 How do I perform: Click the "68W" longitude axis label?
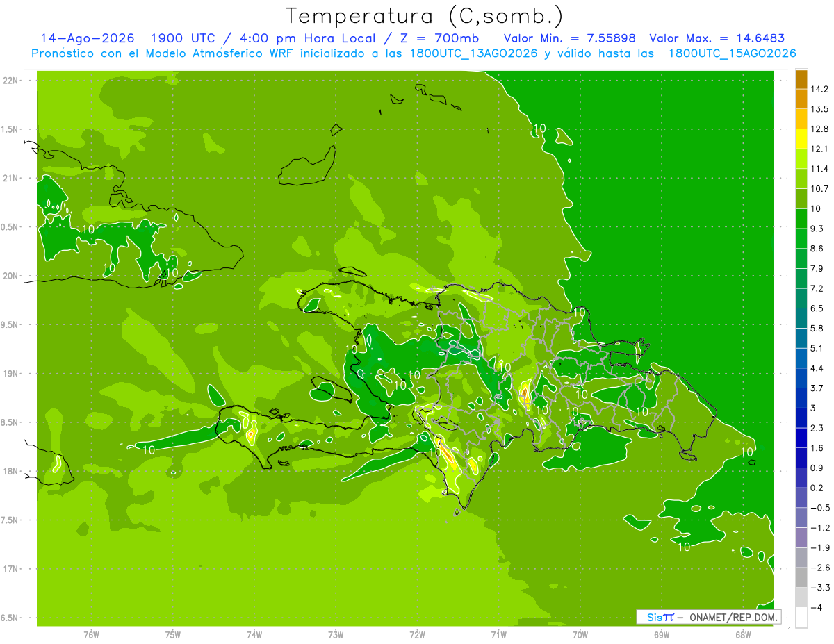[743, 635]
